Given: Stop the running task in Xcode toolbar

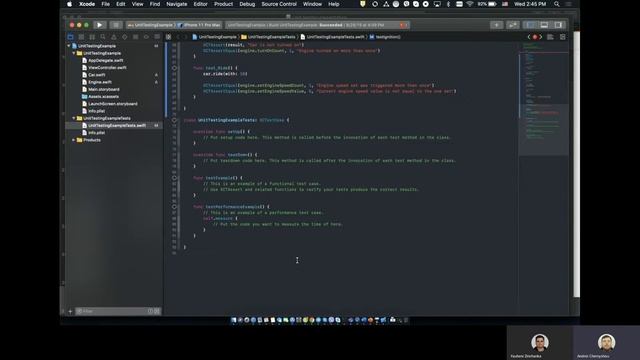Looking at the screenshot, I should pyautogui.click(x=116, y=25).
